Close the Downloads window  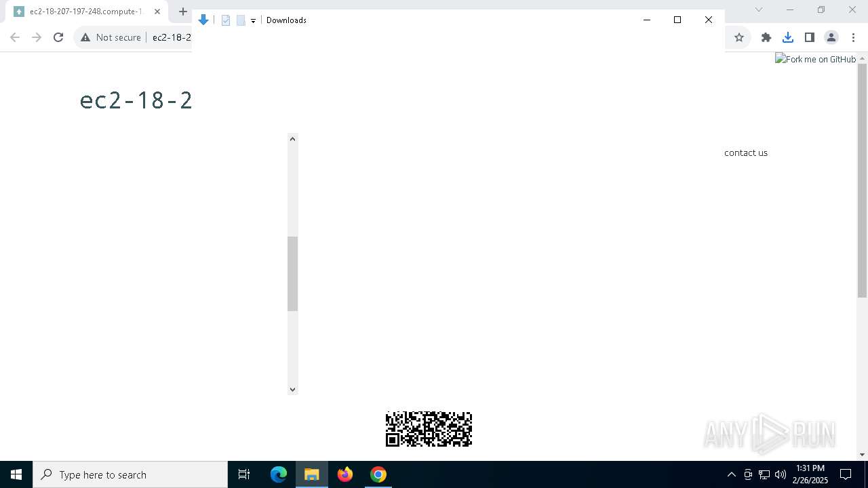coord(709,20)
